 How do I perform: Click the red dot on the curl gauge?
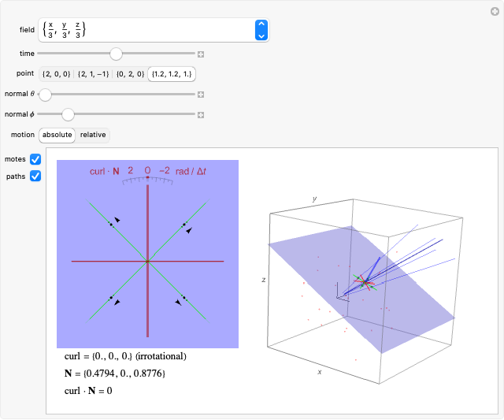[x=147, y=178]
